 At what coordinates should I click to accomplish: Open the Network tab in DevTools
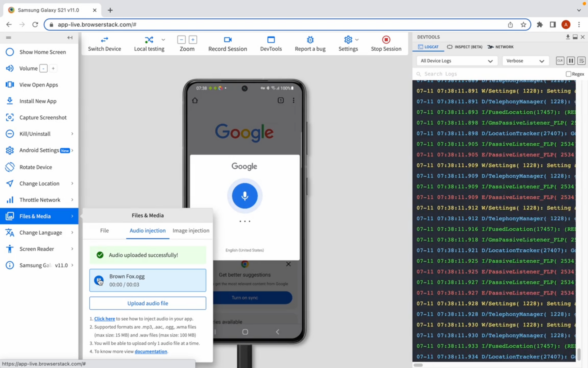(x=501, y=47)
